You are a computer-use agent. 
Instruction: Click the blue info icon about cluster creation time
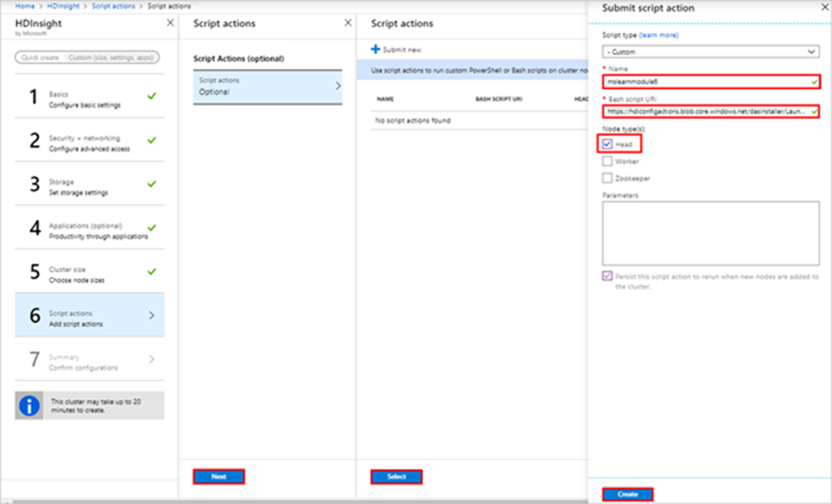click(x=29, y=405)
